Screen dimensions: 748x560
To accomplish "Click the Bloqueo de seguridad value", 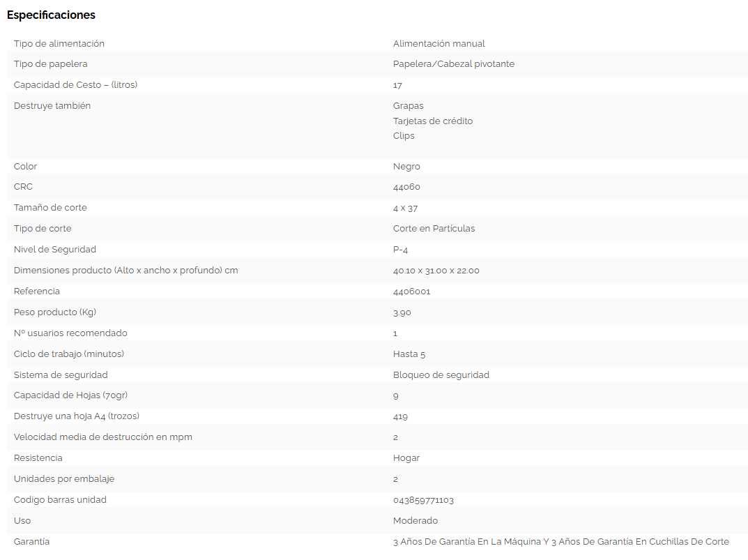I will (441, 375).
